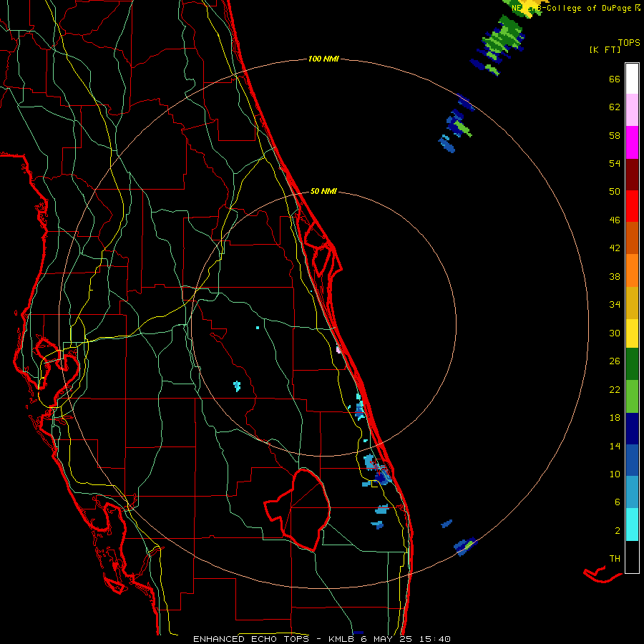Click legend value "42"
The width and height of the screenshot is (644, 644).
pos(615,248)
